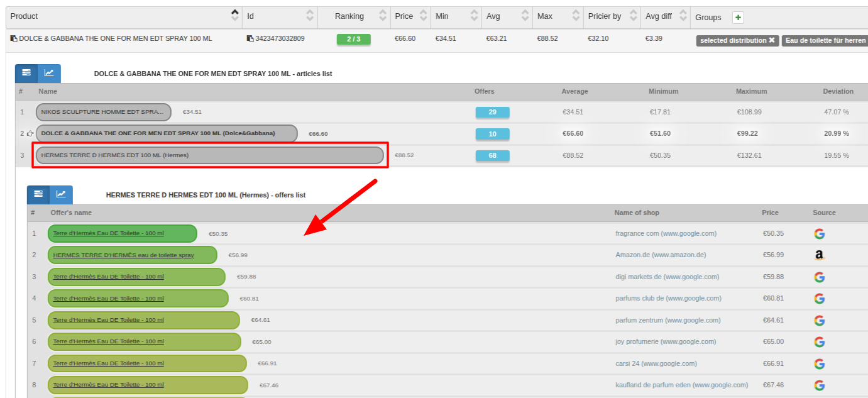868x398 pixels.
Task: Open offer link priced €50.35
Action: 108,233
